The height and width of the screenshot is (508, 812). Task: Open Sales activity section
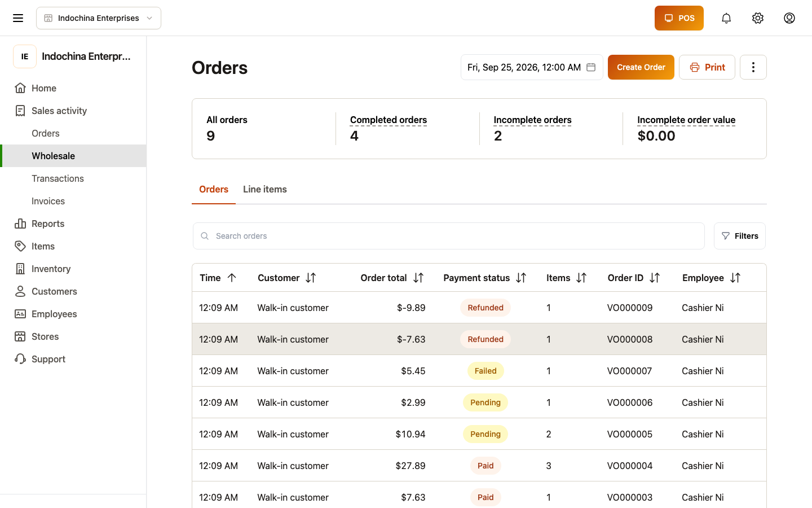coord(73,111)
